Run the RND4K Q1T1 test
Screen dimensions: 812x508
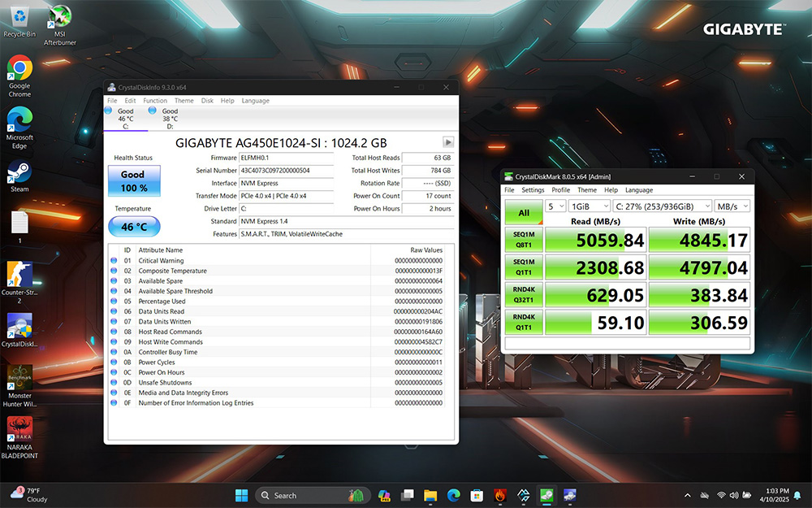[524, 322]
